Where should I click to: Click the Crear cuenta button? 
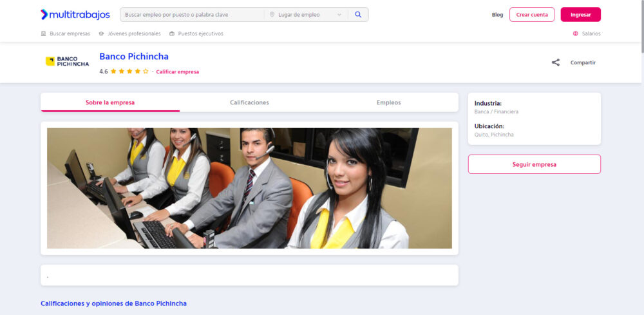tap(532, 14)
